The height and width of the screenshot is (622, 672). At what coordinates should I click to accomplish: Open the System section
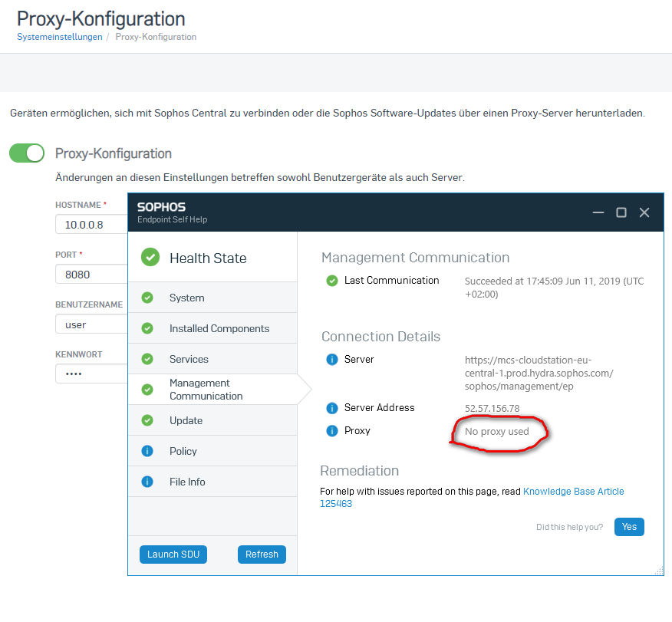[212, 298]
